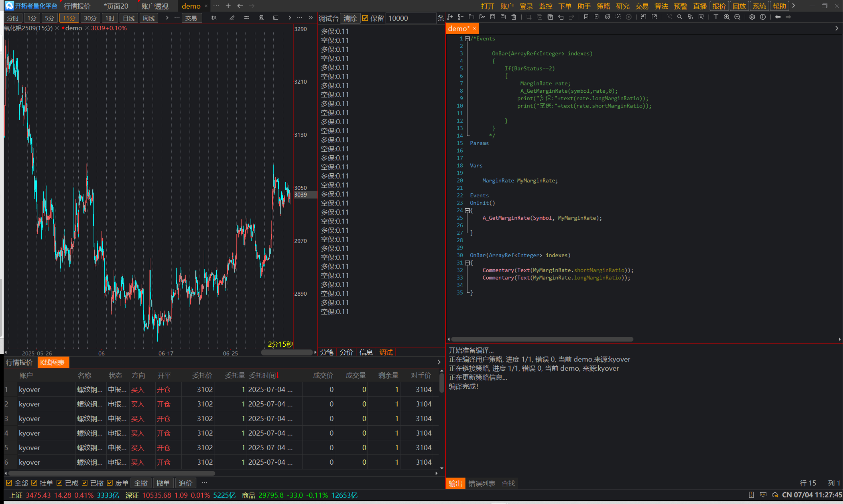Open the 策略 menu

(603, 6)
